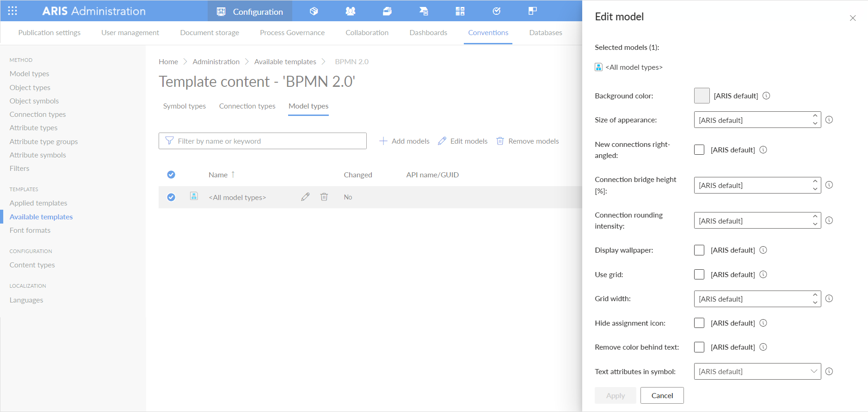Image resolution: width=868 pixels, height=412 pixels.
Task: Show info for Connection bridge height
Action: (829, 185)
